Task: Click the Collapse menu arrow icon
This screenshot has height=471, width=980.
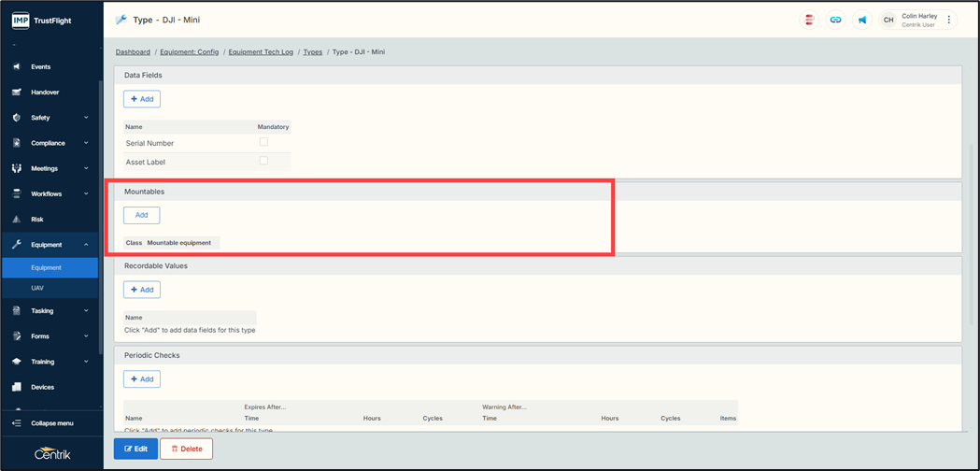Action: [x=17, y=423]
